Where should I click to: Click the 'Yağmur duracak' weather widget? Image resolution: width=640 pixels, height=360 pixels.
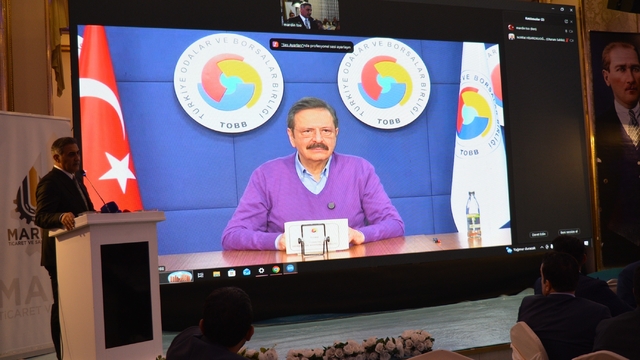point(521,249)
